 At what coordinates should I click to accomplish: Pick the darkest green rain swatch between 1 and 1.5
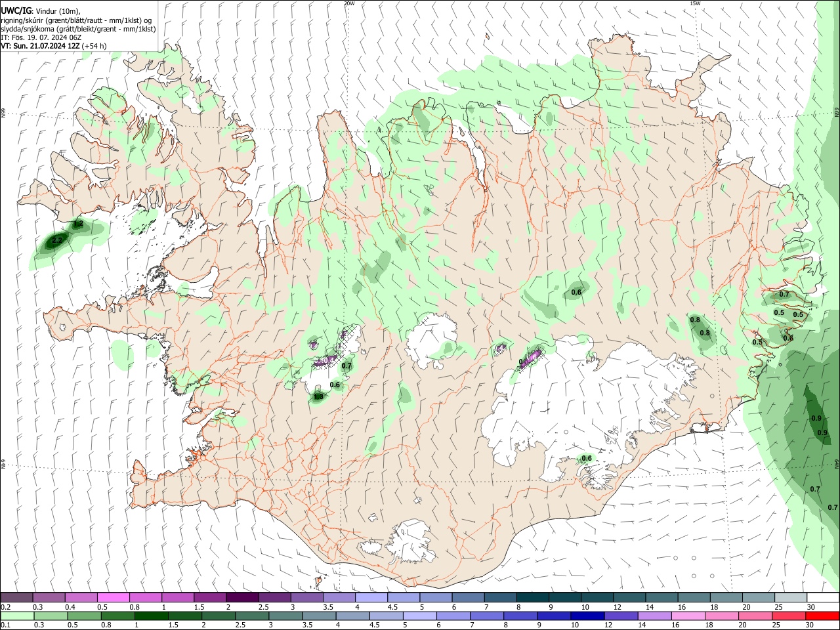(x=152, y=616)
